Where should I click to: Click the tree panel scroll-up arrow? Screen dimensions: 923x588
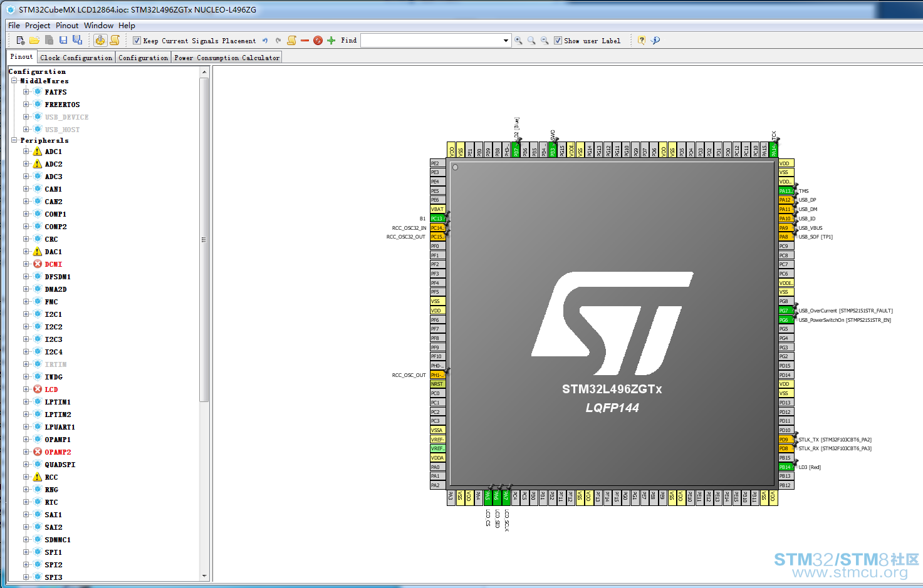coord(204,72)
